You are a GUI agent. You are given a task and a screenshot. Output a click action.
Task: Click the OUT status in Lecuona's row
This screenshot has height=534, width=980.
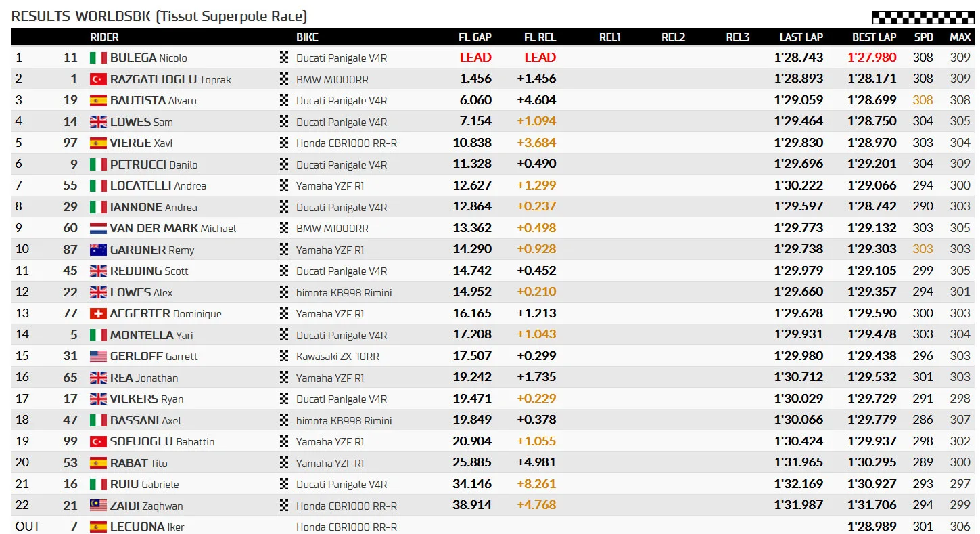[x=28, y=527]
